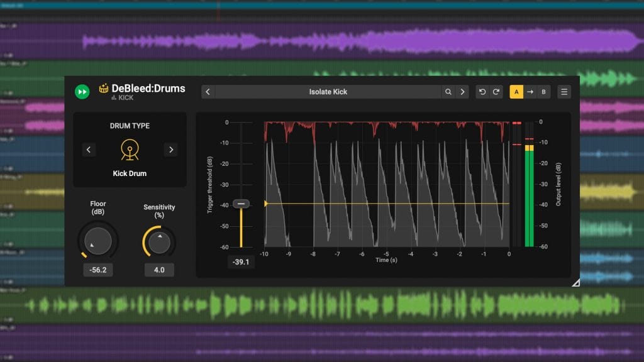The width and height of the screenshot is (644, 362).
Task: Click the Trigger threshold slider handle
Action: 241,204
